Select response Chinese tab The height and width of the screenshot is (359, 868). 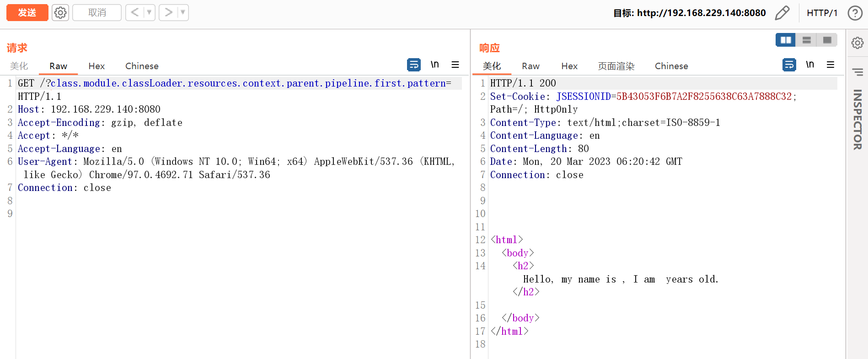(671, 66)
